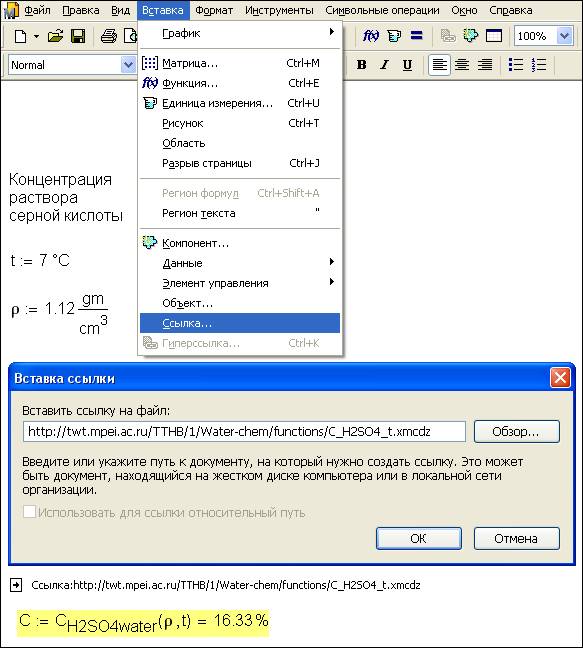
Task: Apply Bold formatting with B icon
Action: (x=362, y=65)
